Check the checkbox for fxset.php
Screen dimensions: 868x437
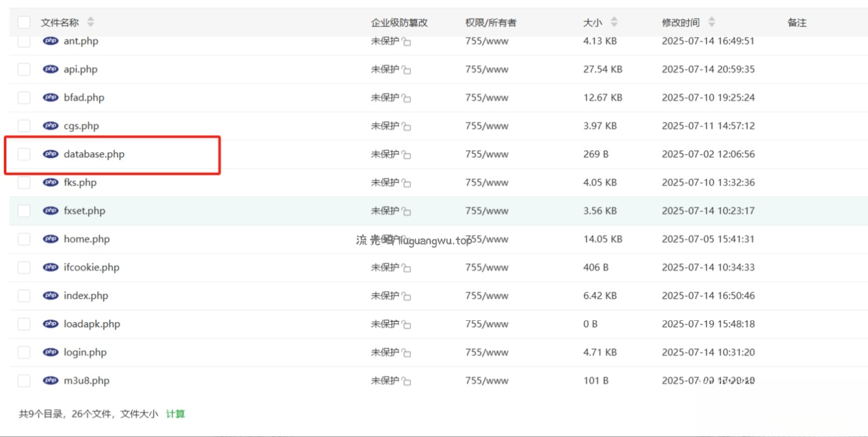pyautogui.click(x=23, y=210)
